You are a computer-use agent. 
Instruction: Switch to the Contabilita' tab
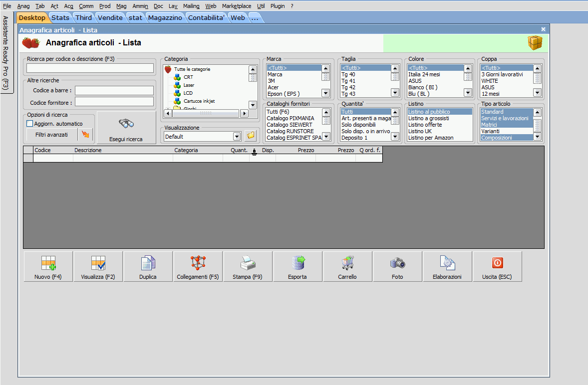coord(206,17)
